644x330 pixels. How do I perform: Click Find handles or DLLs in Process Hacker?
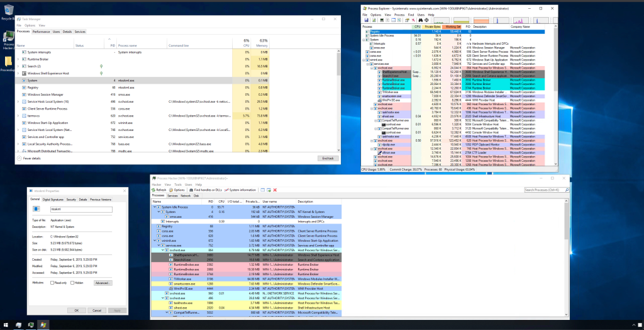pos(206,190)
